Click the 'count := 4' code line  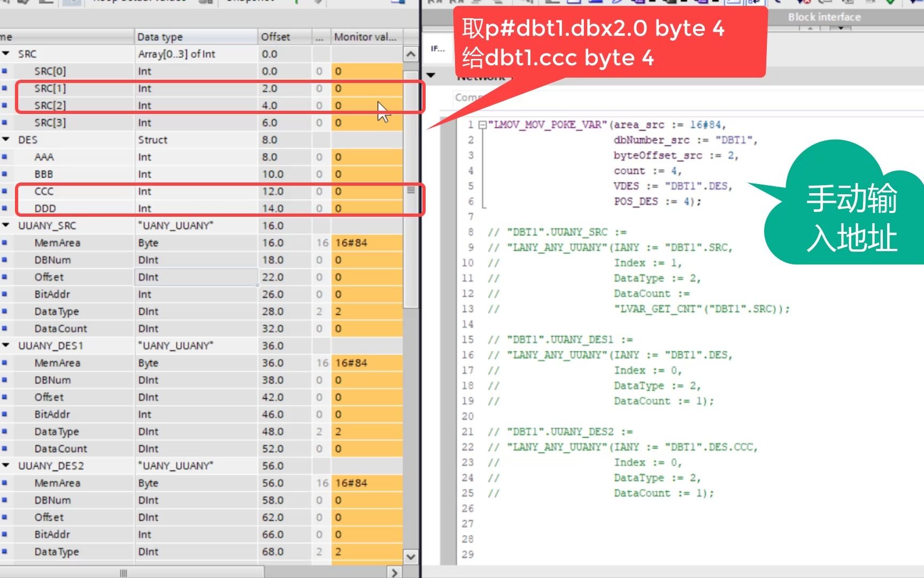648,171
